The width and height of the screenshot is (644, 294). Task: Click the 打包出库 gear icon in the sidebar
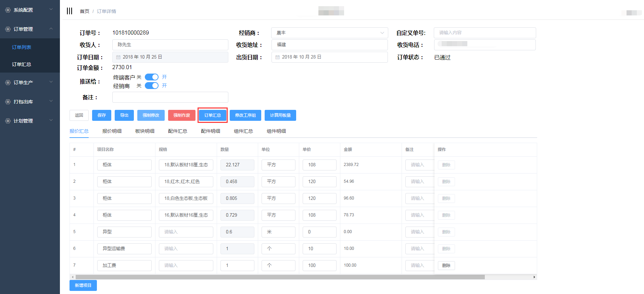(x=8, y=102)
